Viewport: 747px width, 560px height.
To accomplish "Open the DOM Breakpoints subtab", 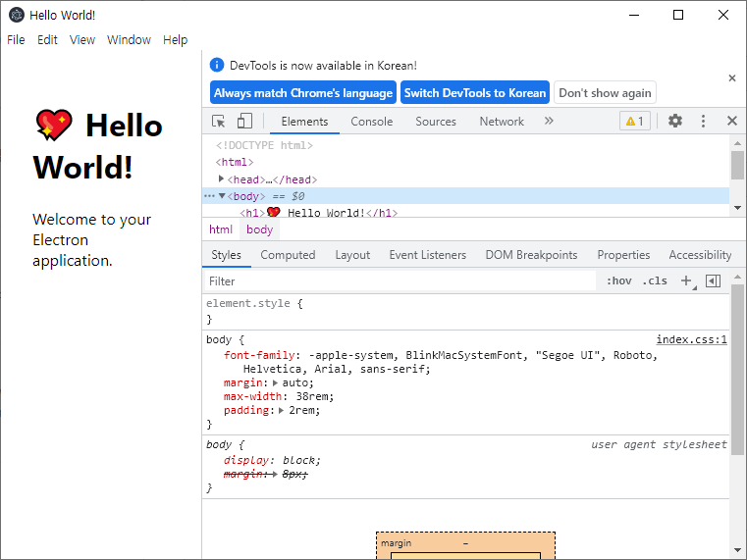I will [x=531, y=255].
